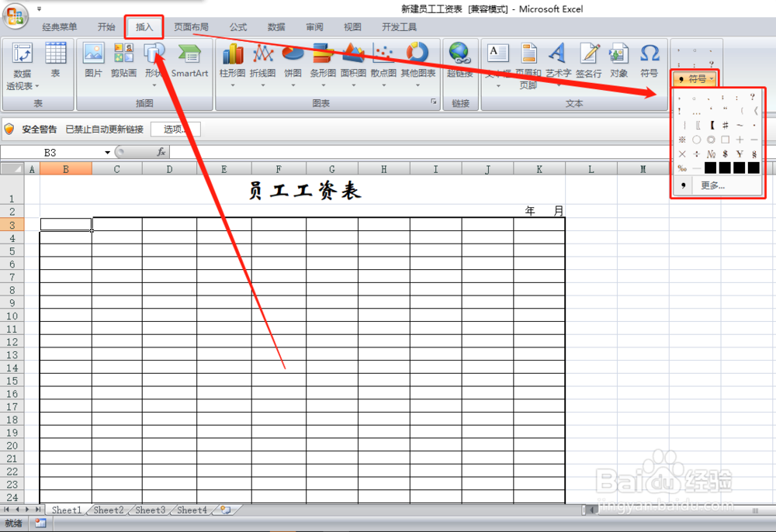Switch to the 开发工具 tab
The width and height of the screenshot is (776, 532).
tap(399, 27)
